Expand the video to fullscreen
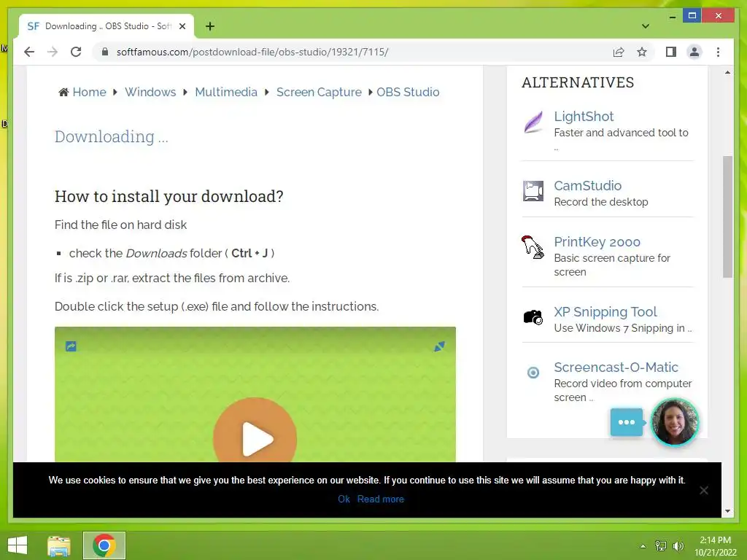The image size is (747, 560). click(x=439, y=346)
